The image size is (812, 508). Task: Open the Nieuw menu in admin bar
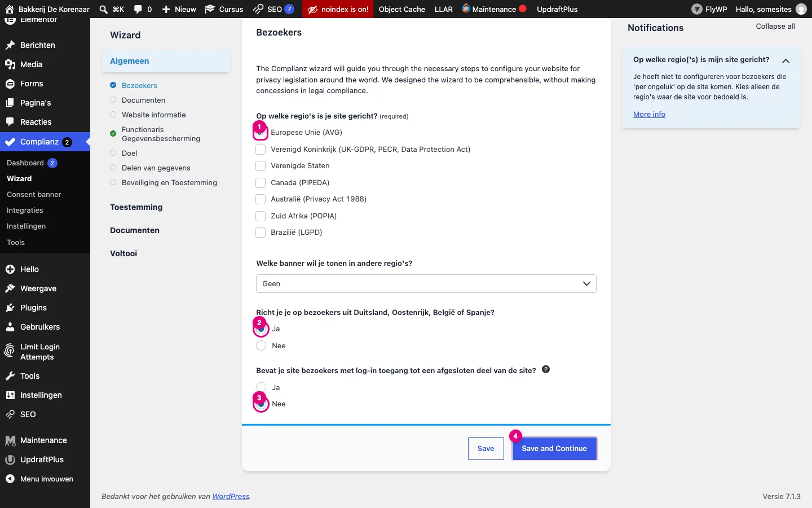pos(179,9)
